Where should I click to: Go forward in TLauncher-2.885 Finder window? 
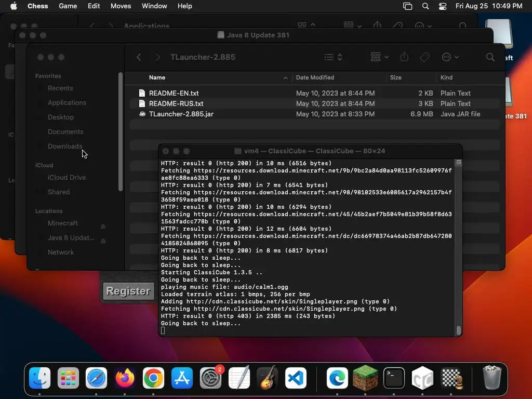157,57
